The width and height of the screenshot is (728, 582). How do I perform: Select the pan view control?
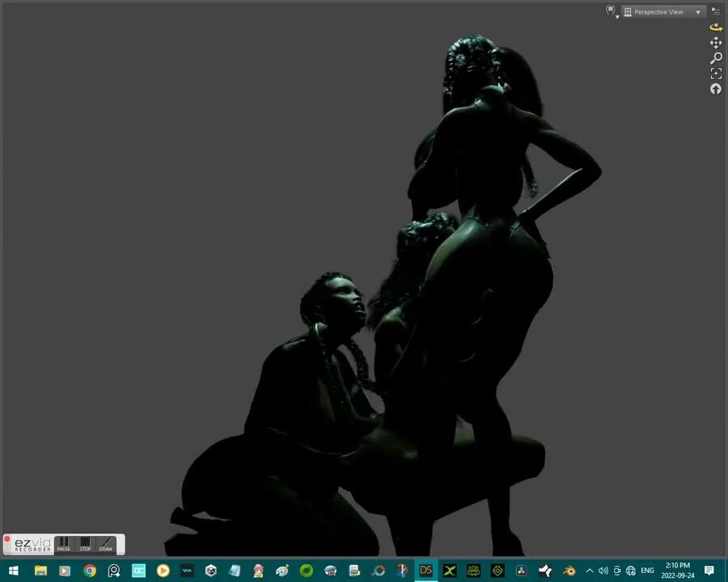click(x=716, y=43)
